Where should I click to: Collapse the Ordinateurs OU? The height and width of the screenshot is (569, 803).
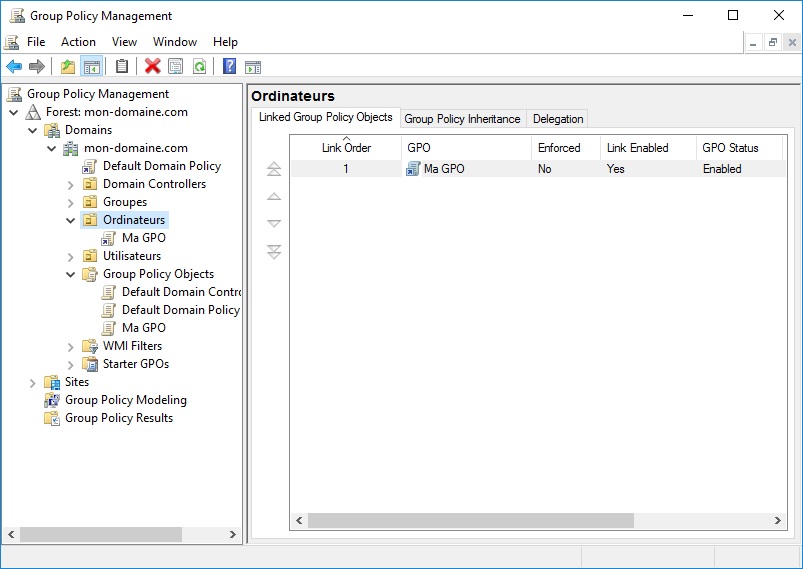point(71,220)
